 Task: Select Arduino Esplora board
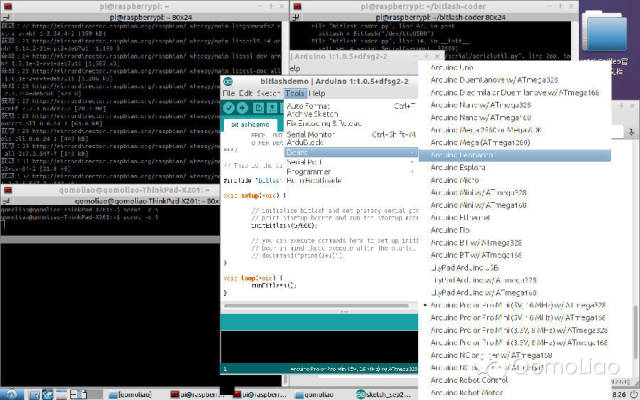tap(515, 167)
